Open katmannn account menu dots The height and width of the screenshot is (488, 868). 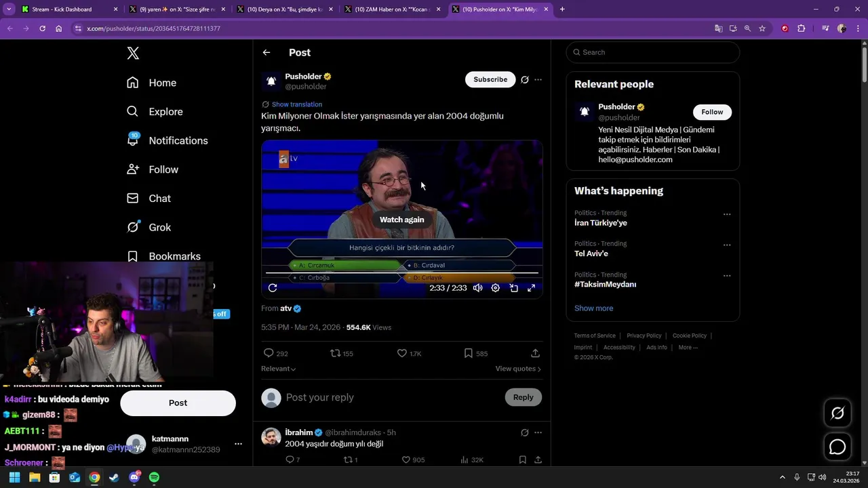point(238,444)
